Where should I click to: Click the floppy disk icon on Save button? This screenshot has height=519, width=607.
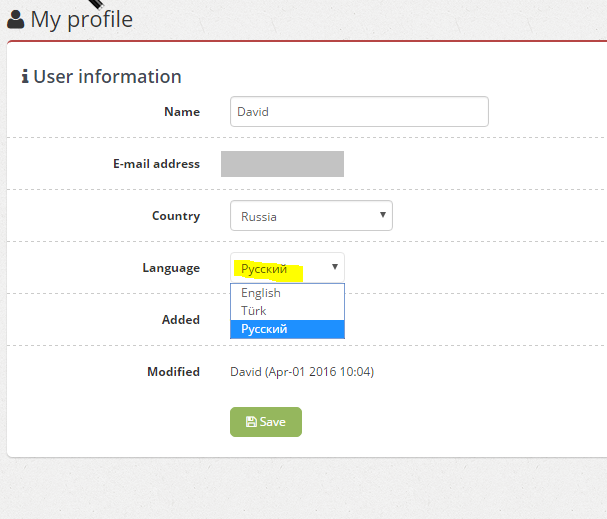251,421
